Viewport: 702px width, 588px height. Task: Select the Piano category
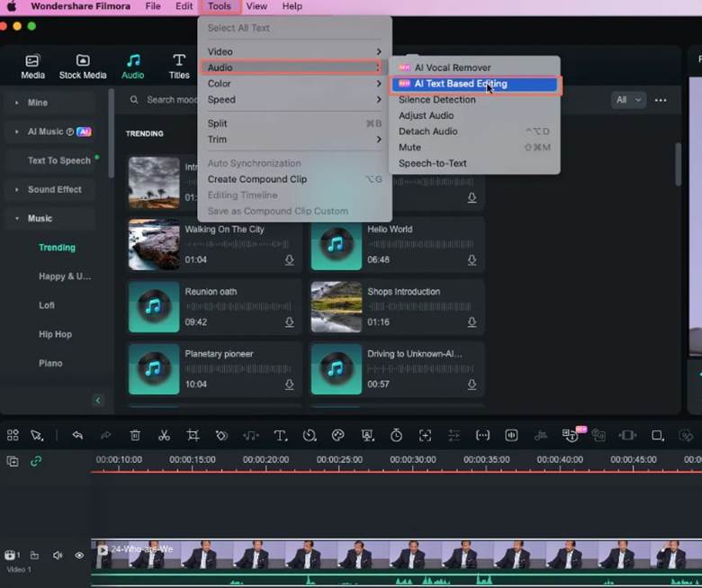(50, 363)
